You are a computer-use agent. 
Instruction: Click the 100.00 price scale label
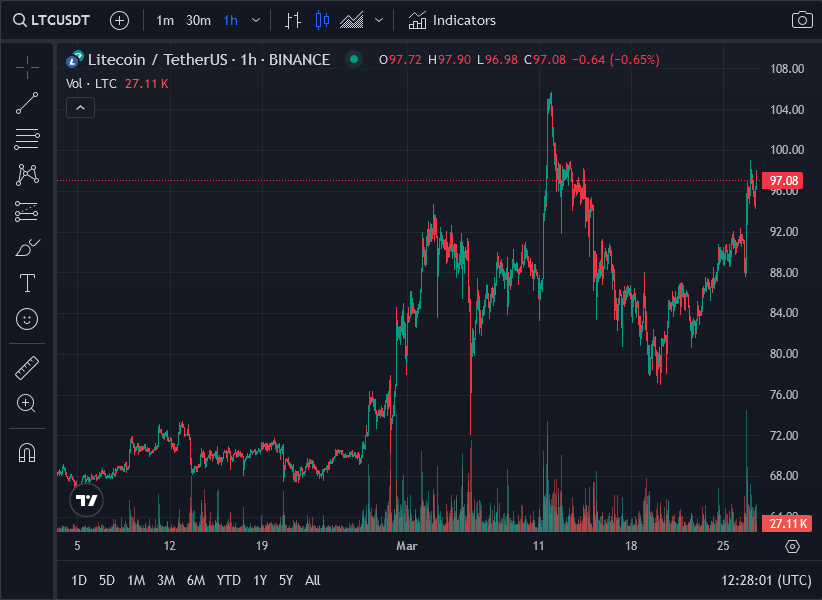coord(786,150)
